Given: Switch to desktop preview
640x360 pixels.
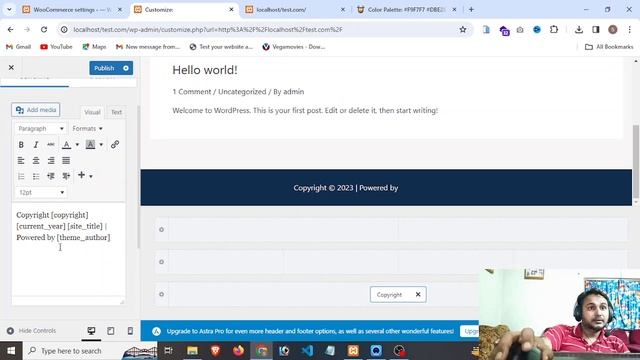Looking at the screenshot, I should coord(91,331).
